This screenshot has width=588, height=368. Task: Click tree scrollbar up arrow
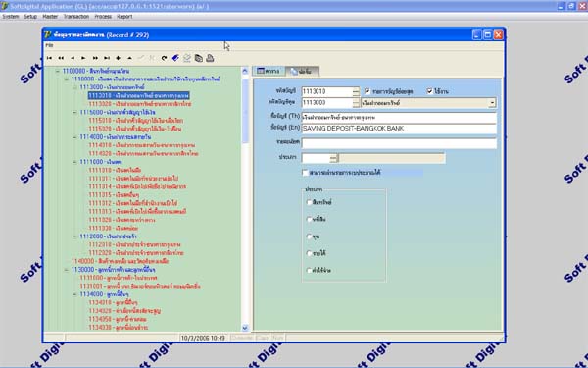[245, 71]
